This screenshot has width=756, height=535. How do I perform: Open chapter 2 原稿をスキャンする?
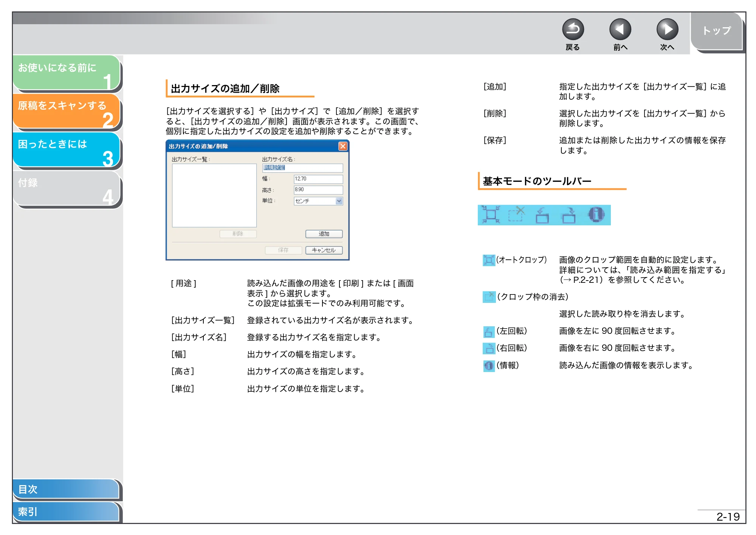[67, 111]
